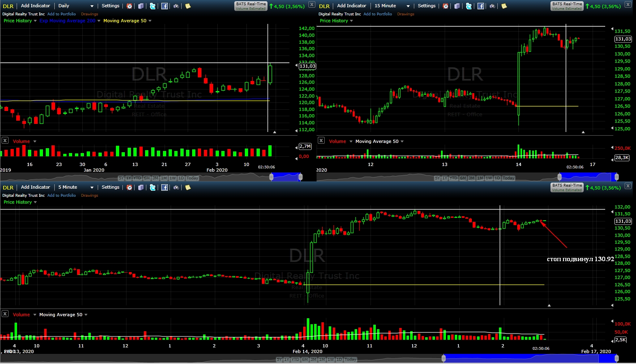Select the YTD range button in 15 Minute chart

point(453,178)
